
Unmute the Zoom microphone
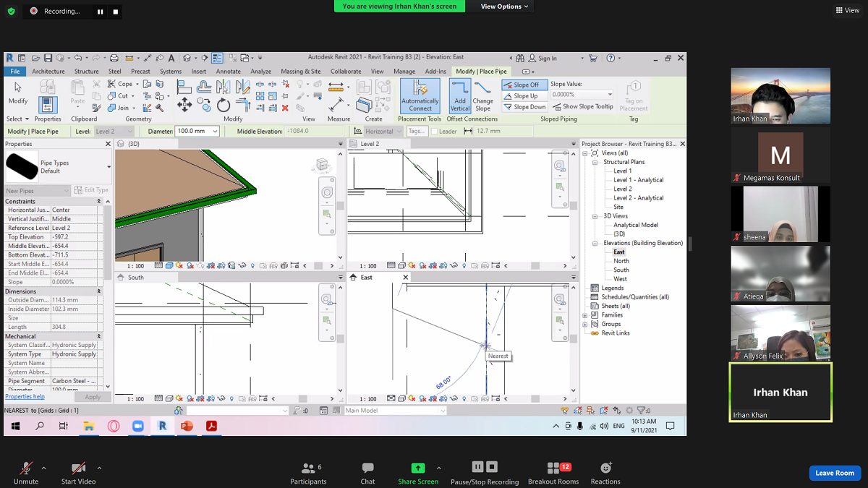coord(26,472)
